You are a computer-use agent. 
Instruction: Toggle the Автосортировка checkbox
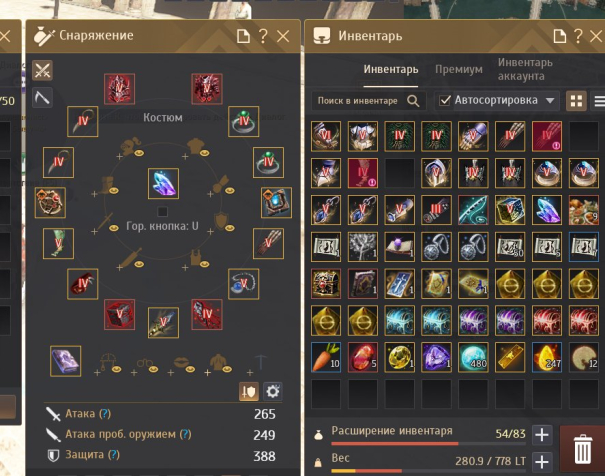pyautogui.click(x=445, y=101)
